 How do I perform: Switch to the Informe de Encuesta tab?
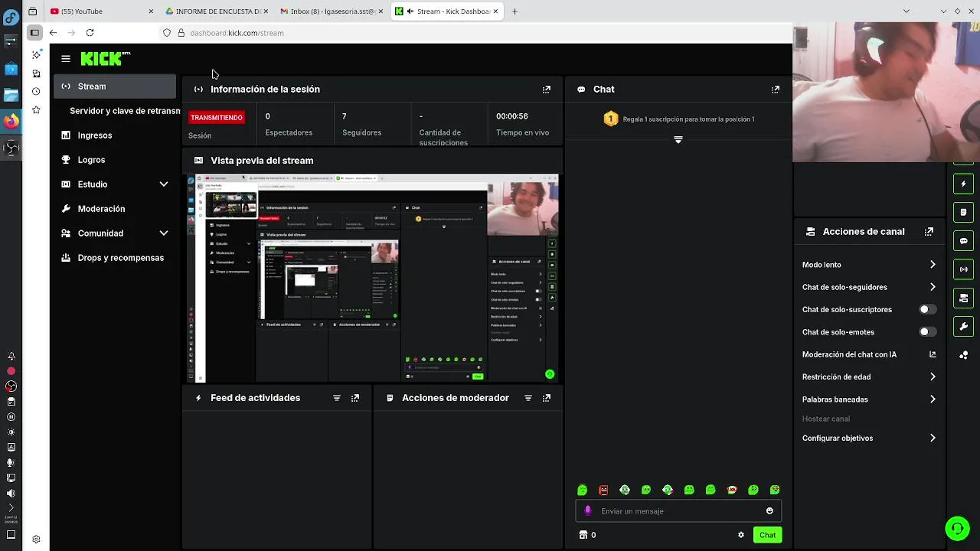(217, 11)
